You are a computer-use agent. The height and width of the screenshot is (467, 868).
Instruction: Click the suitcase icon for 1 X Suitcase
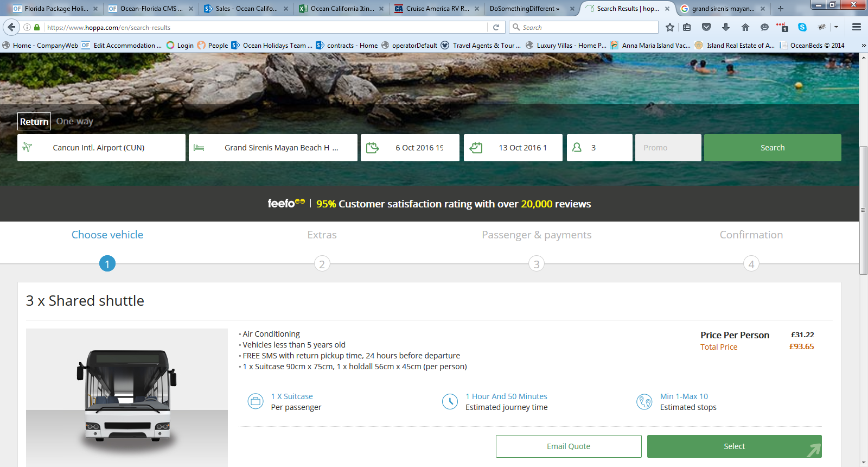point(256,401)
